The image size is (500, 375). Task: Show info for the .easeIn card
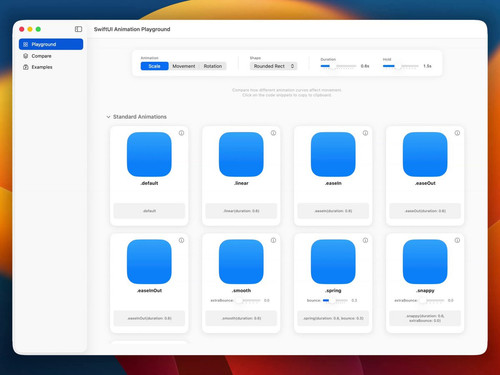(x=365, y=133)
